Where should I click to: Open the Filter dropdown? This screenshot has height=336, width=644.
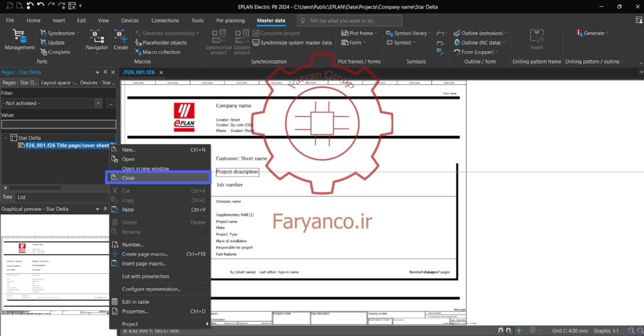point(98,103)
